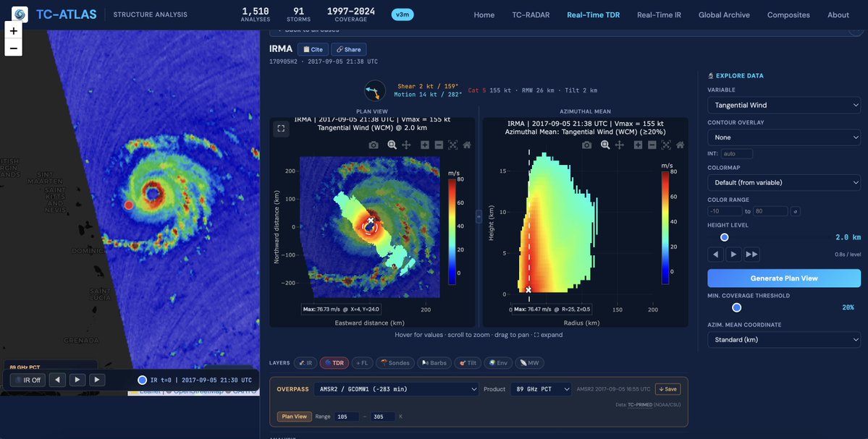The height and width of the screenshot is (439, 868).
Task: Toggle the MW layer chip
Action: 529,363
